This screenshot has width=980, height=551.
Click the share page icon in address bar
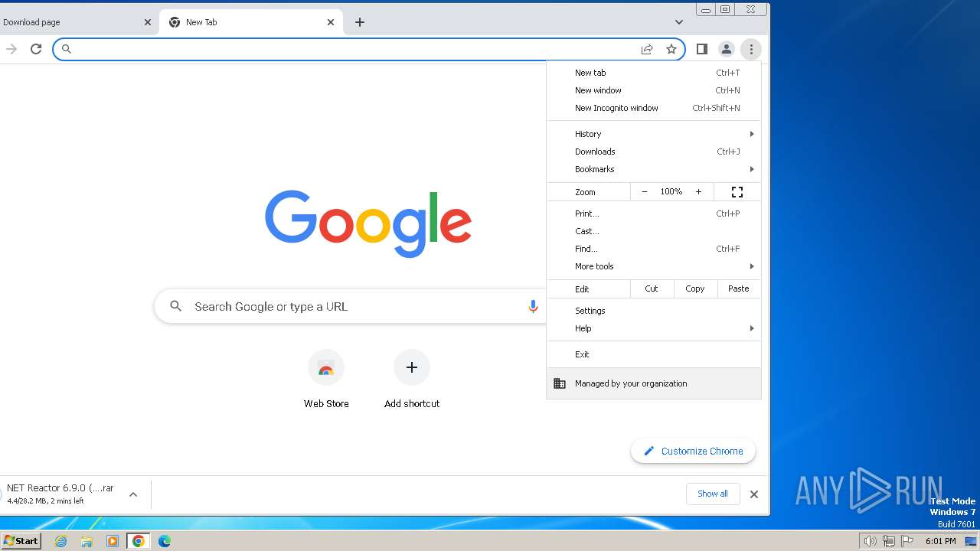point(647,49)
